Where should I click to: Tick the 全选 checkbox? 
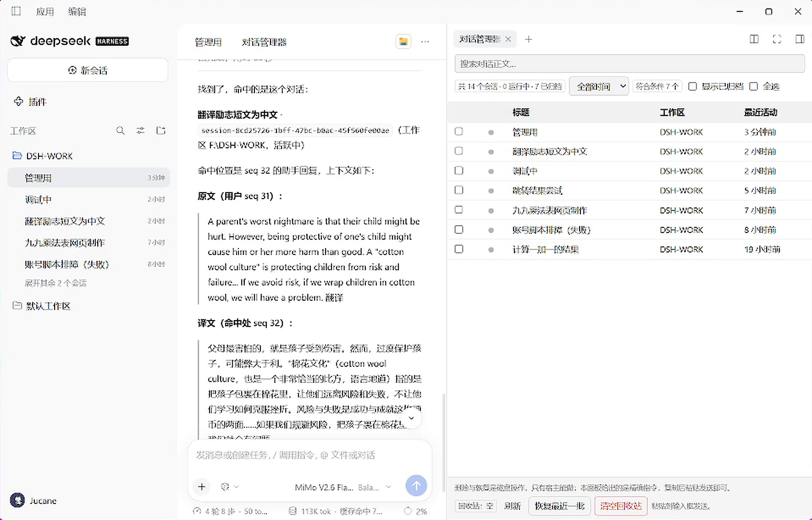[754, 86]
